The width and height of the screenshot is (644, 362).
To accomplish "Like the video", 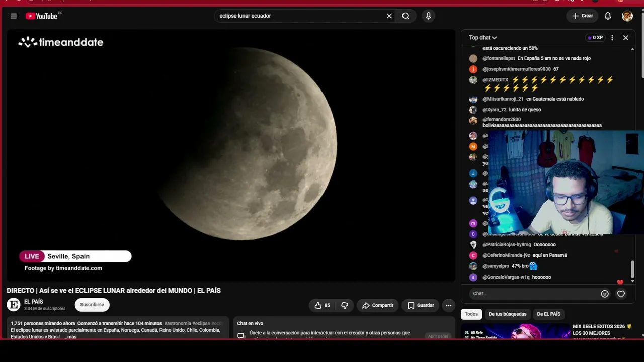I will pos(322,305).
